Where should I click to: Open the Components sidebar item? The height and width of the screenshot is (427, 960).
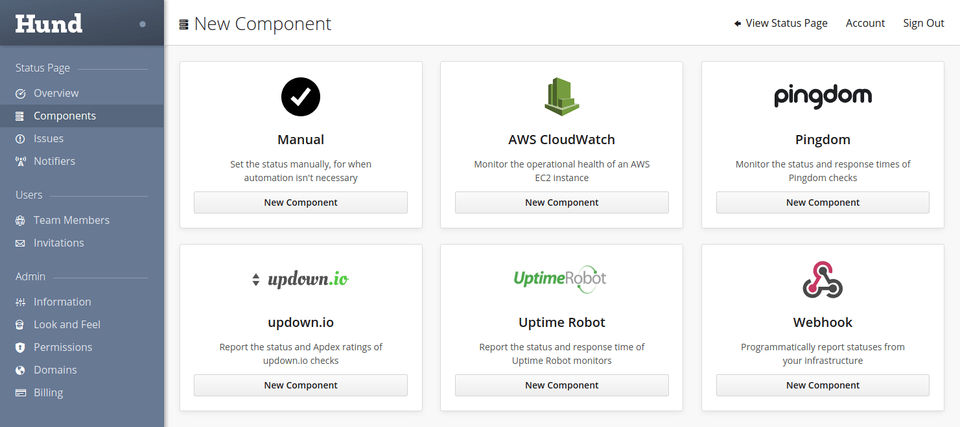click(82, 116)
